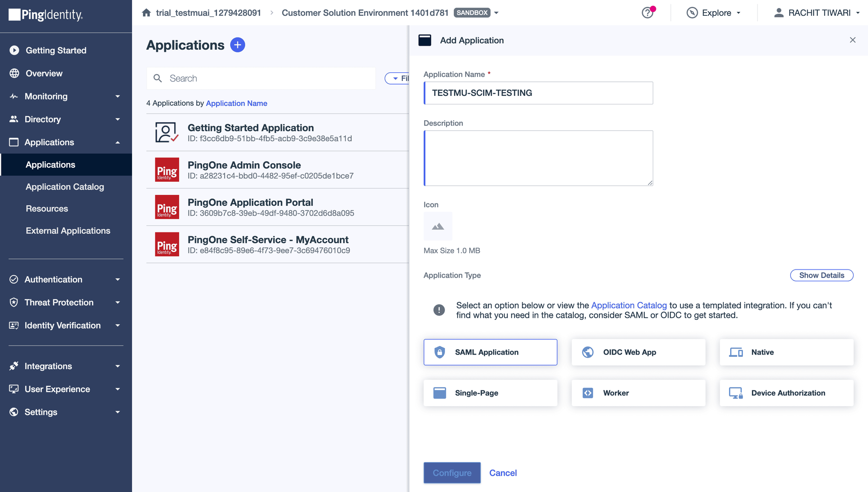
Task: Click the Show Details button
Action: pyautogui.click(x=821, y=275)
